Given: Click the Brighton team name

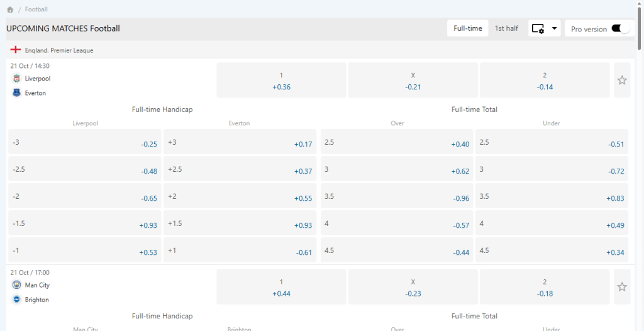Looking at the screenshot, I should pos(36,300).
